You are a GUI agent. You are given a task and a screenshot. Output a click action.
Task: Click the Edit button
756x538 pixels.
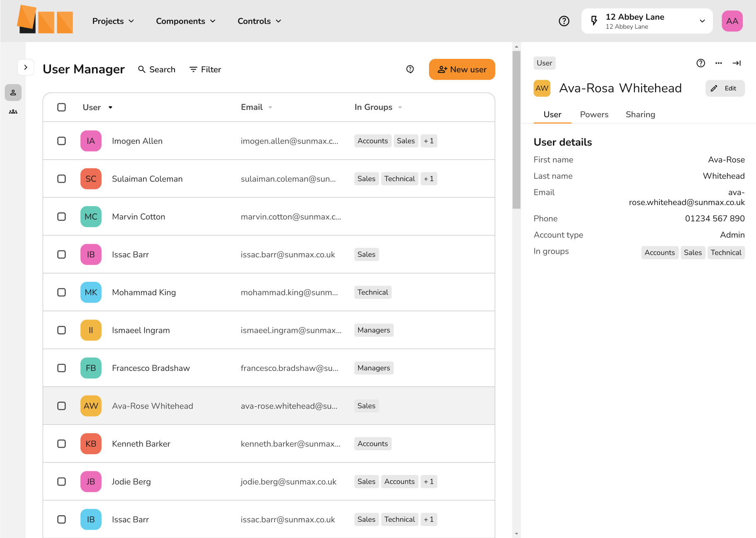[x=725, y=88]
